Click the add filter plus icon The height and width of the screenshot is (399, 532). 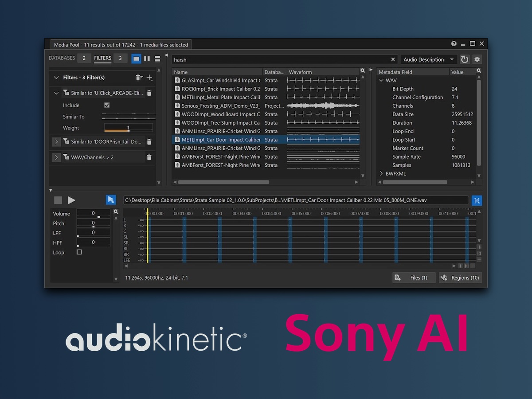150,78
